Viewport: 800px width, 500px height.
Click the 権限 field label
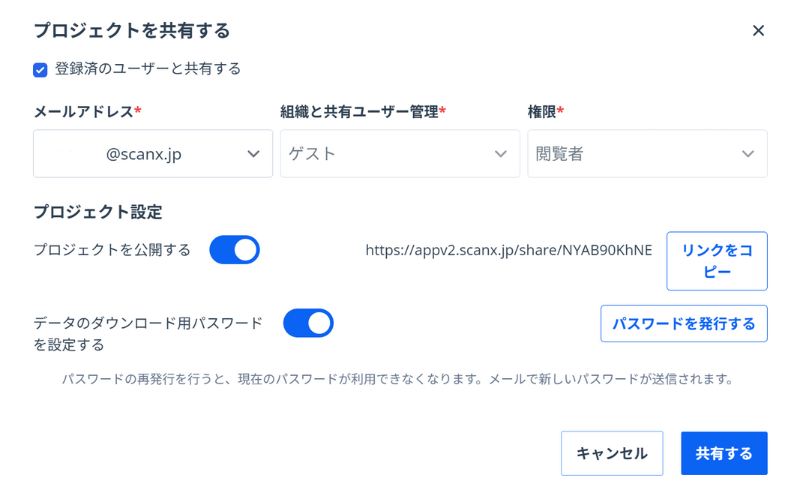(542, 111)
